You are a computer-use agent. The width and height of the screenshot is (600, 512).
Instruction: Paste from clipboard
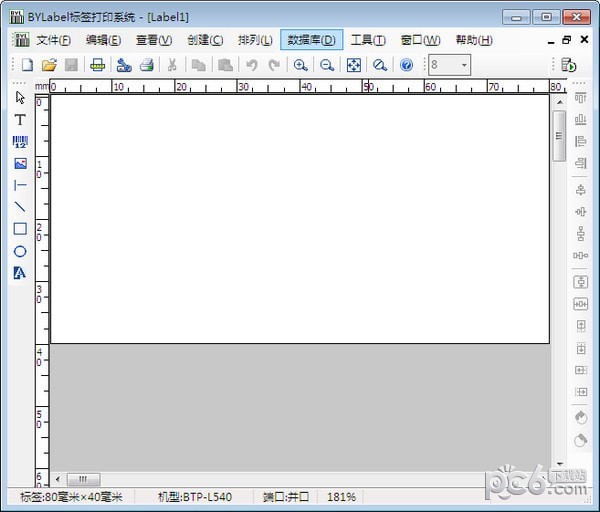pos(225,65)
